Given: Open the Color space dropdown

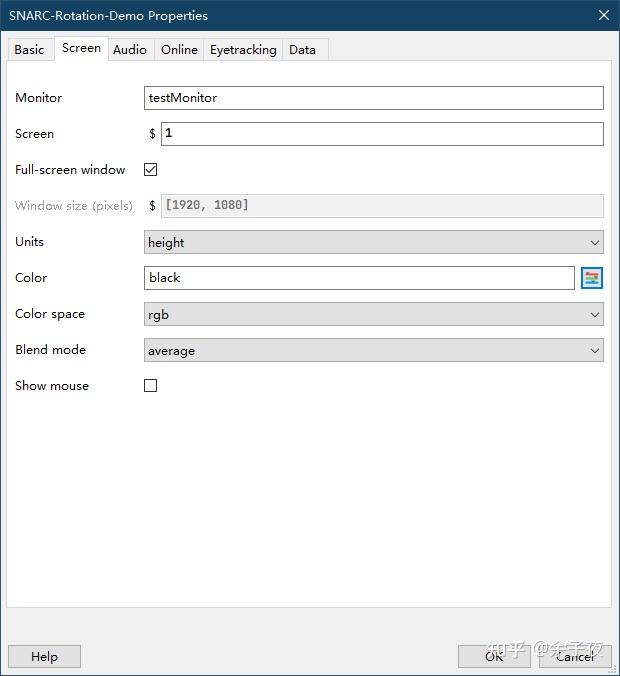Looking at the screenshot, I should click(x=374, y=314).
